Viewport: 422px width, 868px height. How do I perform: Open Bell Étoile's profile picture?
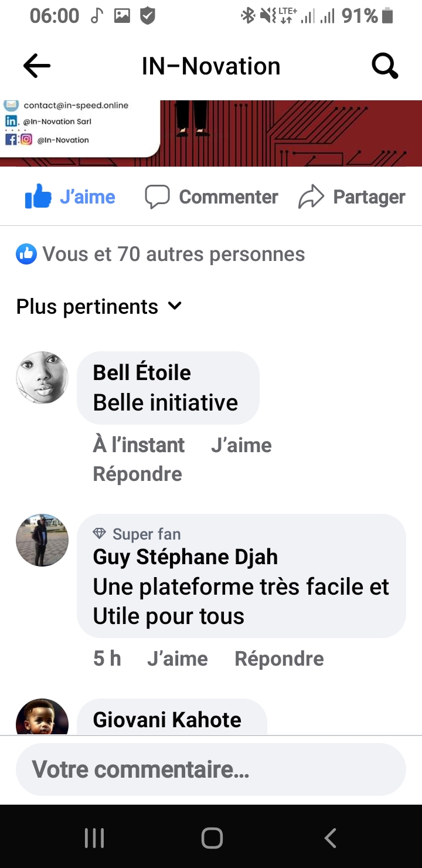click(x=42, y=378)
